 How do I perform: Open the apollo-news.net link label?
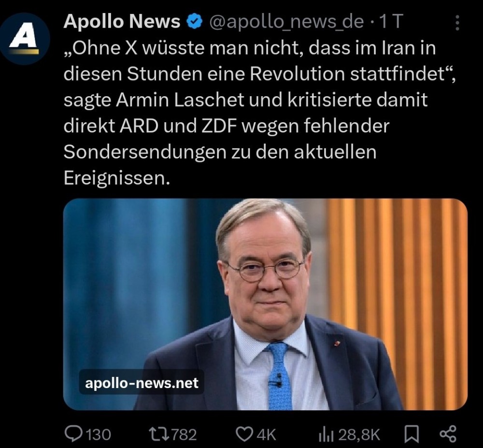pos(142,383)
